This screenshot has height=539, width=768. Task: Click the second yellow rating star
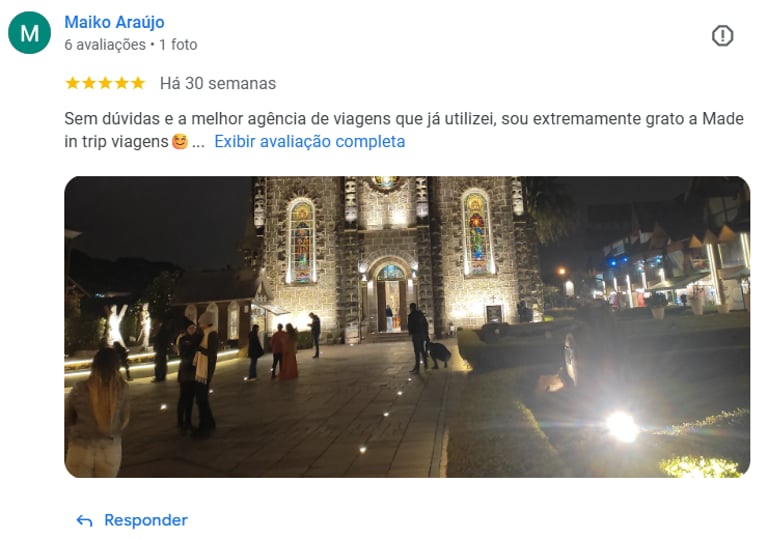pyautogui.click(x=89, y=83)
